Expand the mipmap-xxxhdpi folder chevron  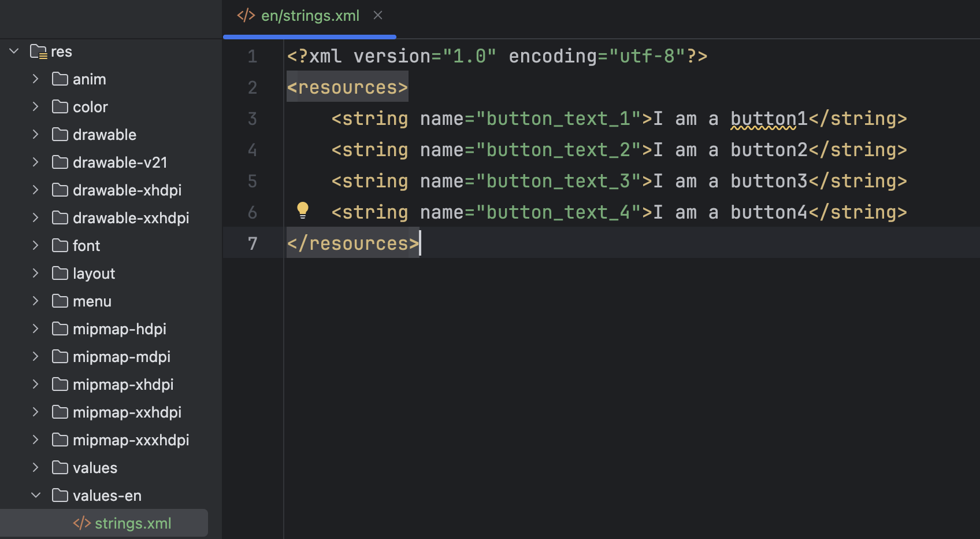(36, 440)
